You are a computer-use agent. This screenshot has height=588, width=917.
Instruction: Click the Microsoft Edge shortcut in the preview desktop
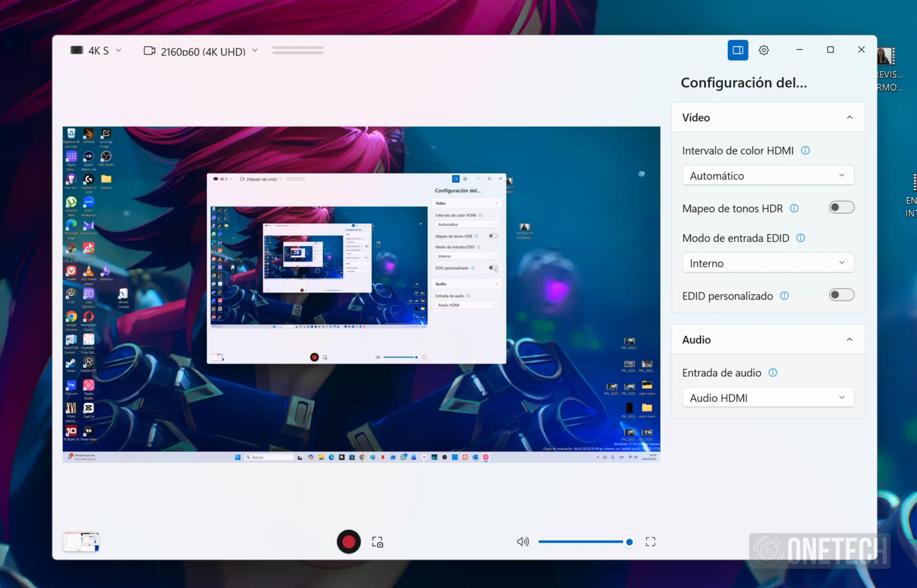[71, 229]
